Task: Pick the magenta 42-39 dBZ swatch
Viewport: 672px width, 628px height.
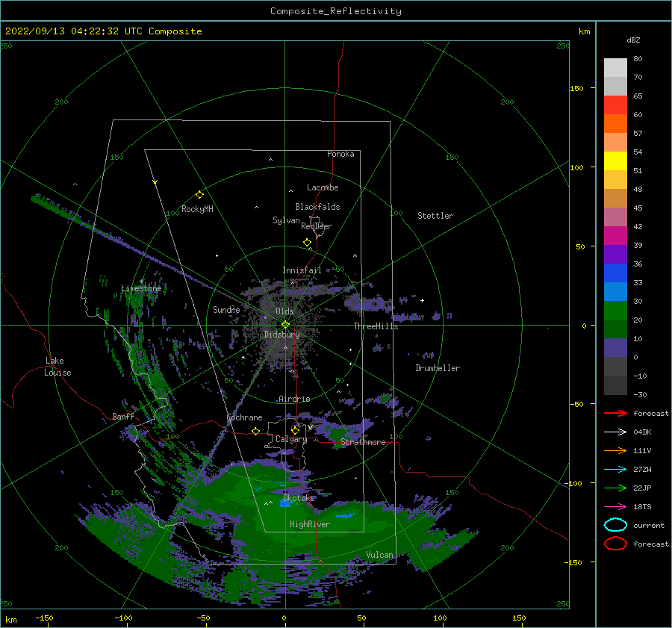Action: pyautogui.click(x=615, y=236)
